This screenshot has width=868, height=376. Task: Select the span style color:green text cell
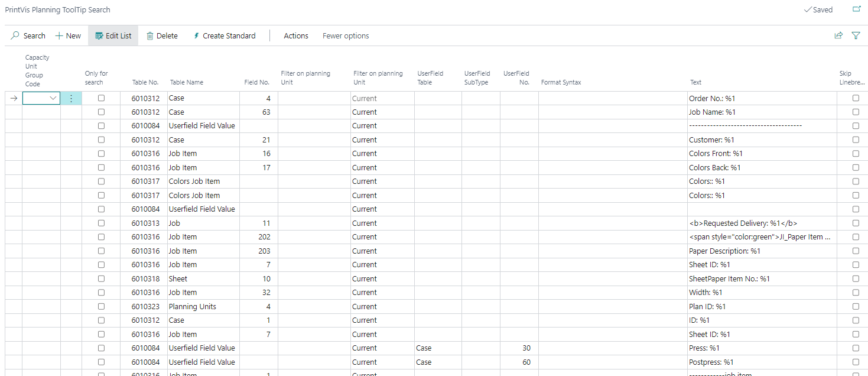pos(762,237)
